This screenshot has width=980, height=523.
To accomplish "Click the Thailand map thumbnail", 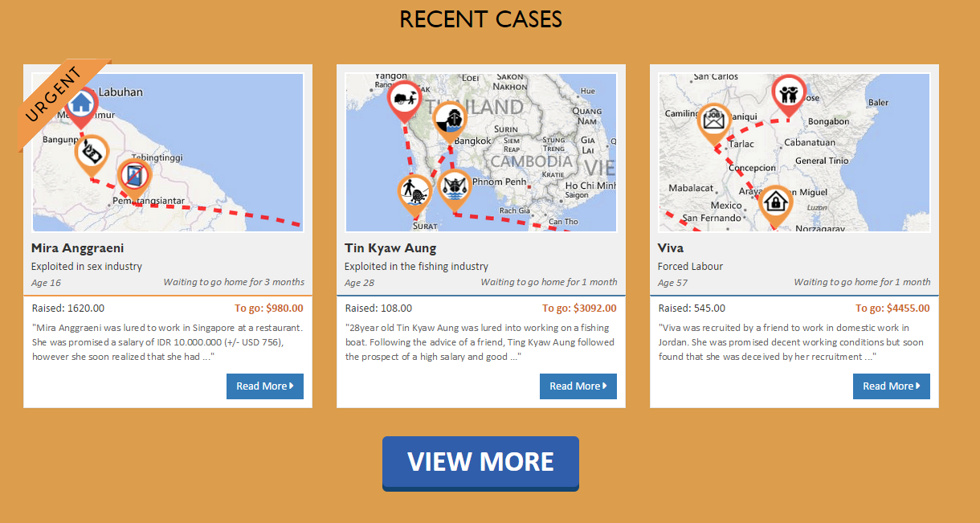I will tap(481, 153).
